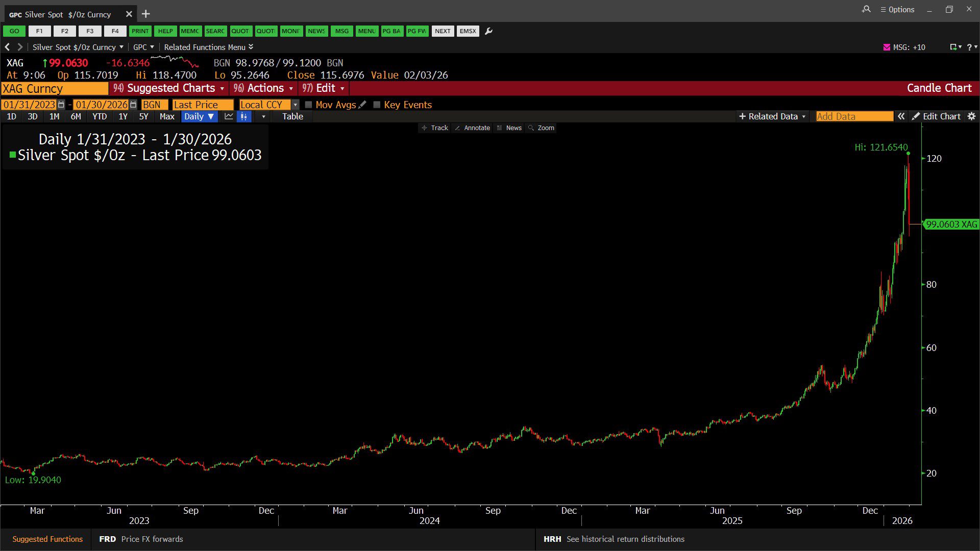Open the Local CCY currency dropdown arrow
Viewport: 980px width, 551px height.
(x=295, y=105)
